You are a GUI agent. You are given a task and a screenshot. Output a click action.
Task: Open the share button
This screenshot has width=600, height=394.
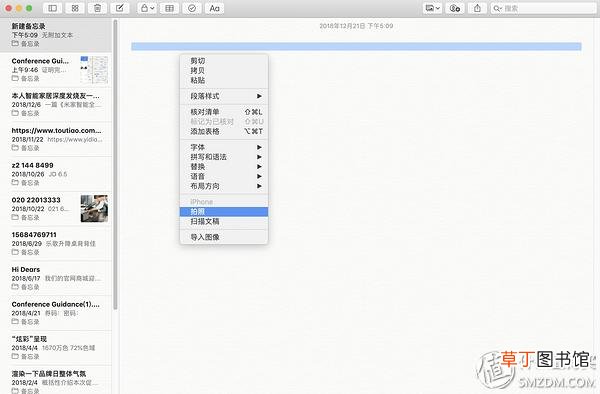(x=477, y=8)
